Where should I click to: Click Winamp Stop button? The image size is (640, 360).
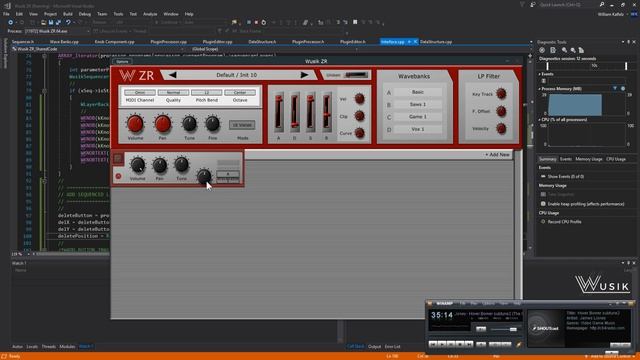[x=460, y=344]
